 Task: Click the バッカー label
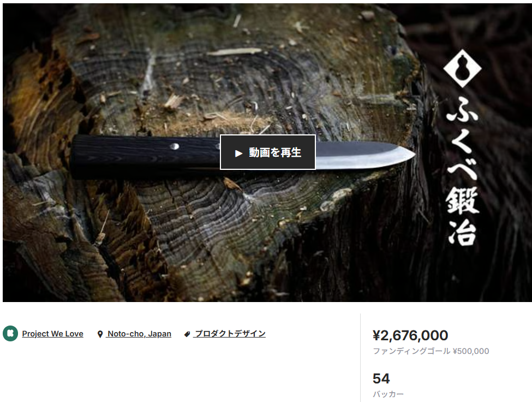click(x=388, y=394)
